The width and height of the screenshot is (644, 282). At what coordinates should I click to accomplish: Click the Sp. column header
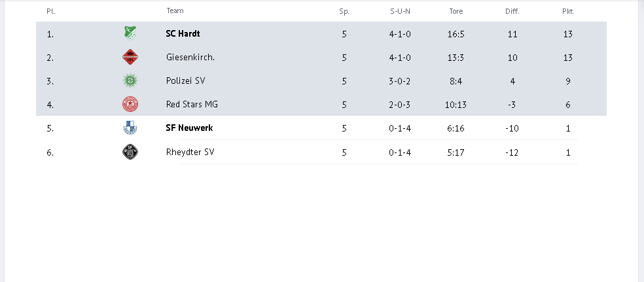[x=344, y=12]
